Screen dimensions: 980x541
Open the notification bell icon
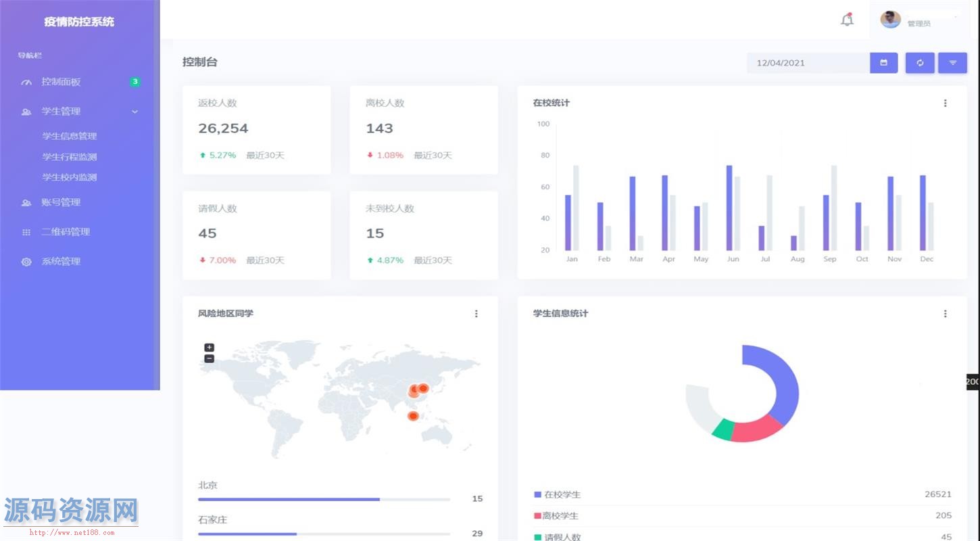tap(847, 20)
